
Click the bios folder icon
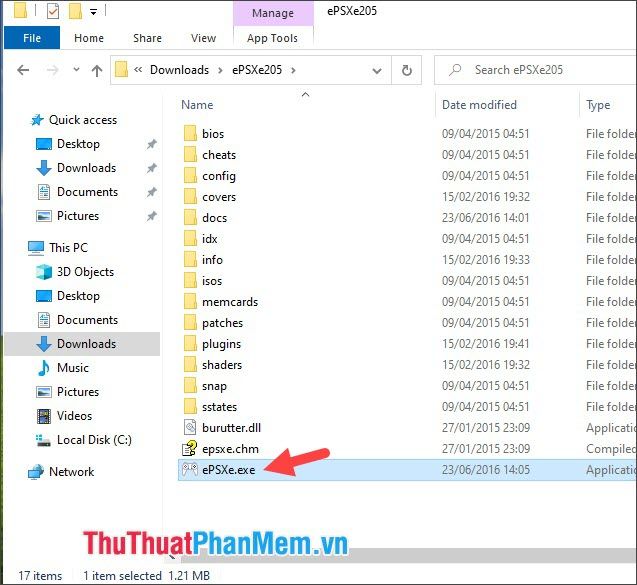point(190,133)
